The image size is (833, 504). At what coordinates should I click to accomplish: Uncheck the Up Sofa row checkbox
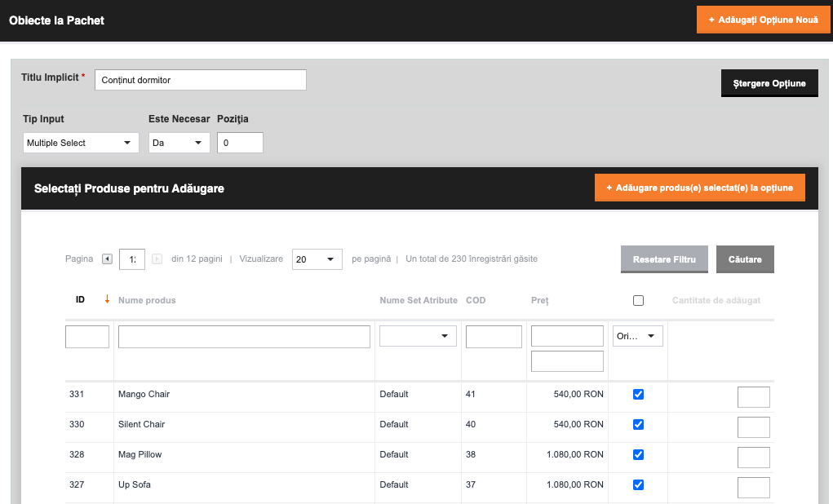click(638, 485)
